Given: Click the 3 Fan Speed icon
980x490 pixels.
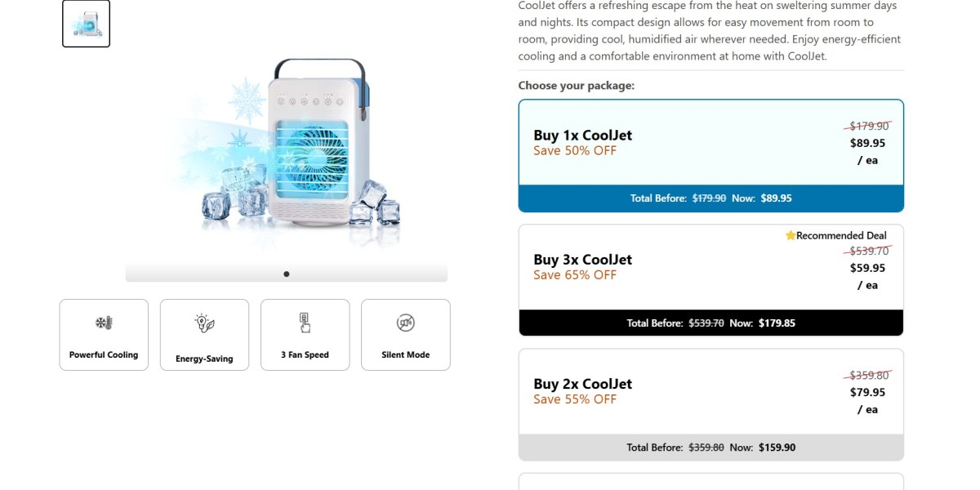Looking at the screenshot, I should tap(305, 323).
